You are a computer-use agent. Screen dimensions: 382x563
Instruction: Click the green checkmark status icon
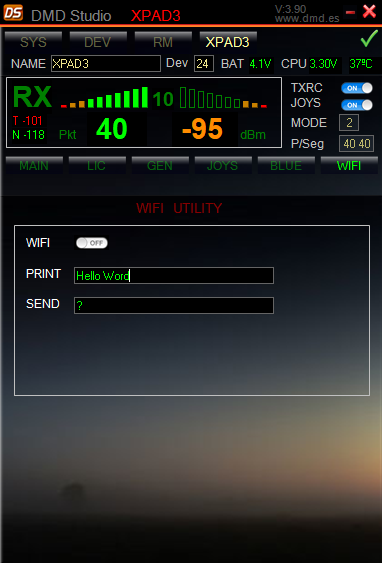pyautogui.click(x=369, y=39)
